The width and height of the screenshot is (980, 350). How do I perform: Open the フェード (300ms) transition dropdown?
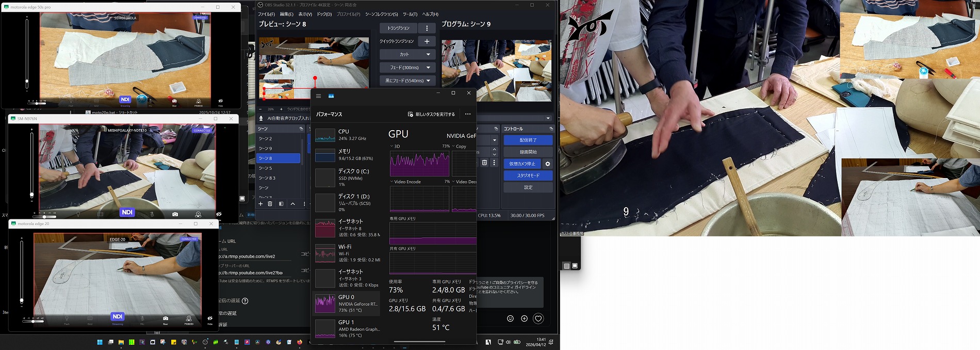coord(428,68)
